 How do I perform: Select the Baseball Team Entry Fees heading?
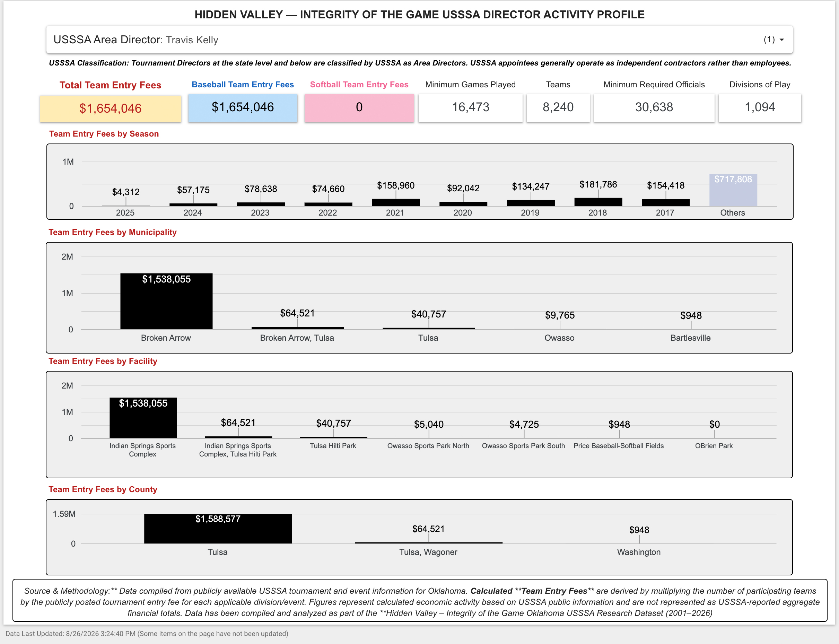(243, 85)
